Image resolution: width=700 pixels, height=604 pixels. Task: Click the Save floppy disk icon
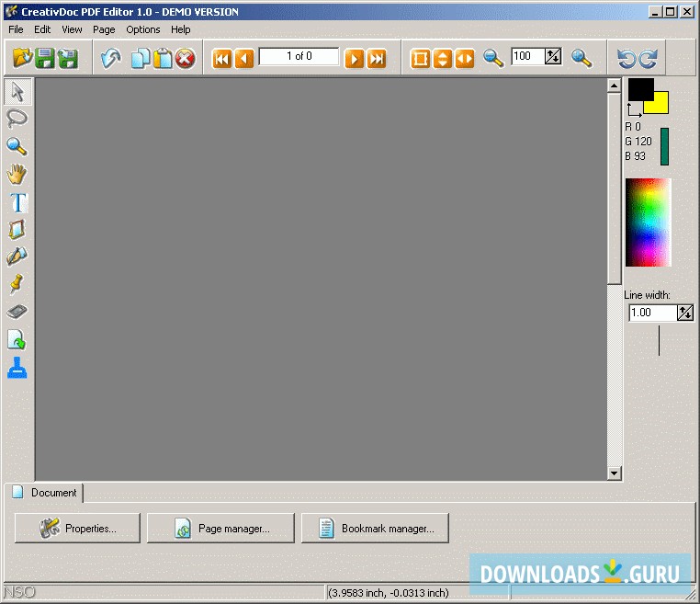(x=45, y=58)
